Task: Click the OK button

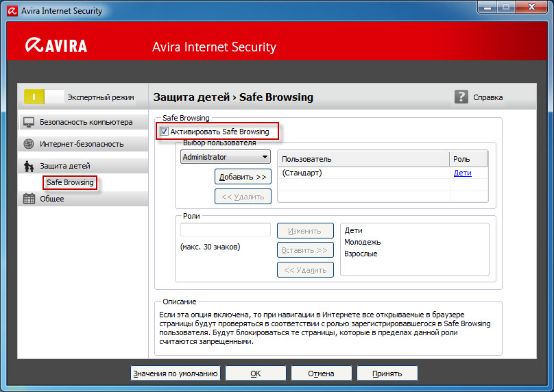Action: point(256,373)
